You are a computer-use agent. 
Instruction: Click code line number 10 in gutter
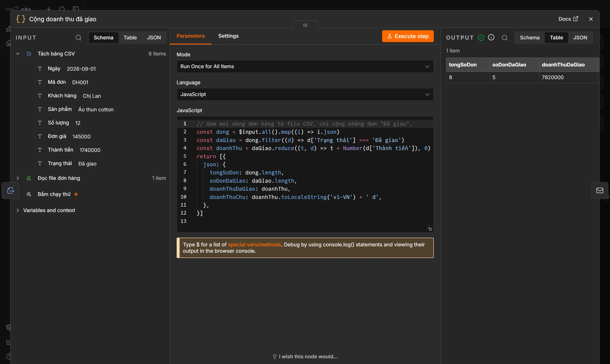coord(183,197)
